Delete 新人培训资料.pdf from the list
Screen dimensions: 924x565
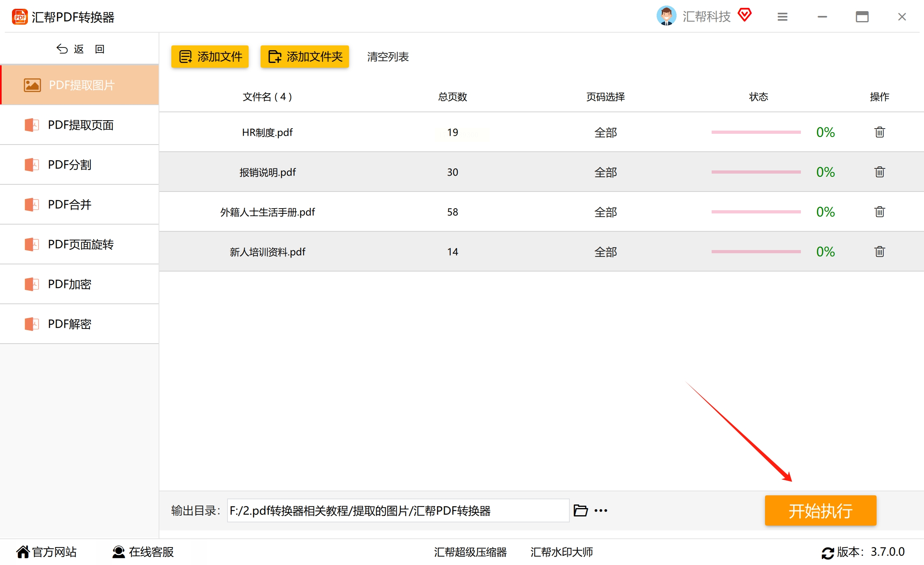(x=879, y=252)
